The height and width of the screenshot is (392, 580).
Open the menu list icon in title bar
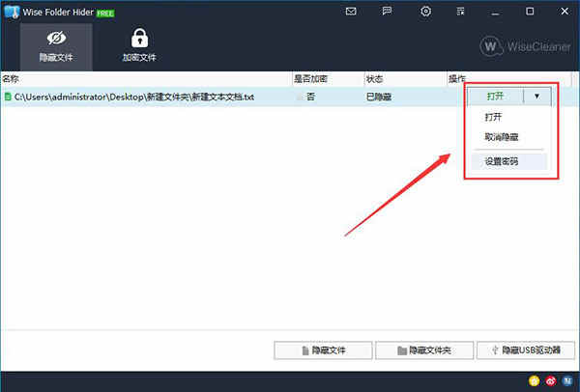coord(460,12)
